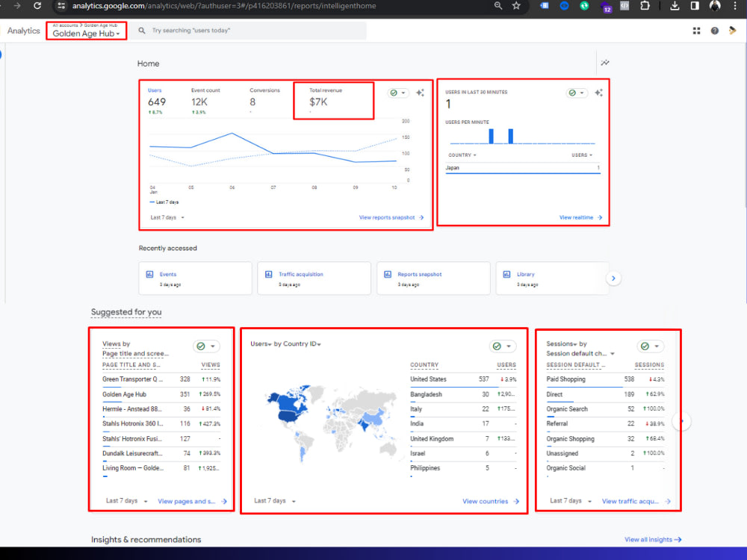Open View traffic acquisition link
The image size is (747, 560).
(x=636, y=502)
